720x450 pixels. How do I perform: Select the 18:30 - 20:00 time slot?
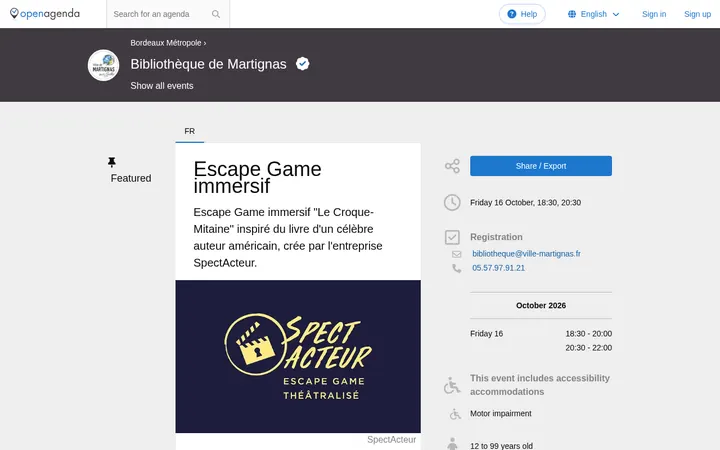[x=589, y=334]
